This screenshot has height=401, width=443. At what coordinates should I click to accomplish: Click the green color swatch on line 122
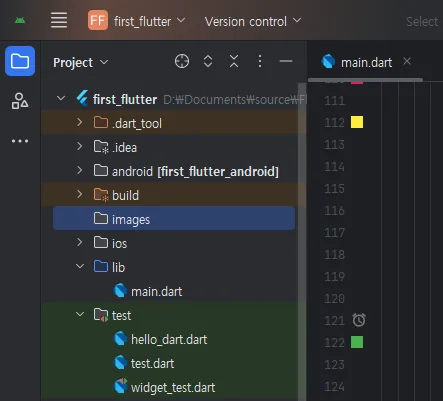[357, 342]
